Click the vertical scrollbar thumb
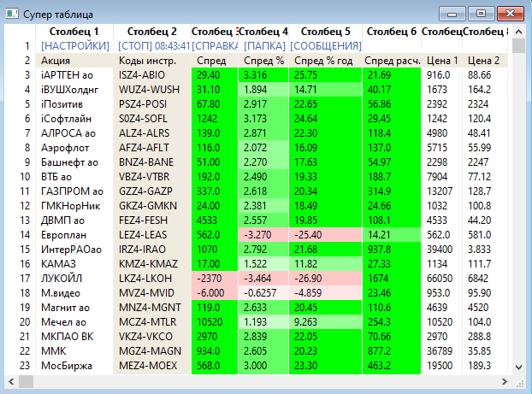The height and width of the screenshot is (394, 532). pos(518,46)
